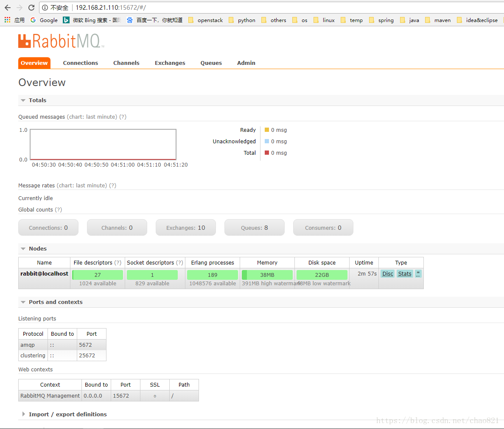Click the Ready yellow legend swatch
This screenshot has height=429, width=504.
tap(267, 130)
